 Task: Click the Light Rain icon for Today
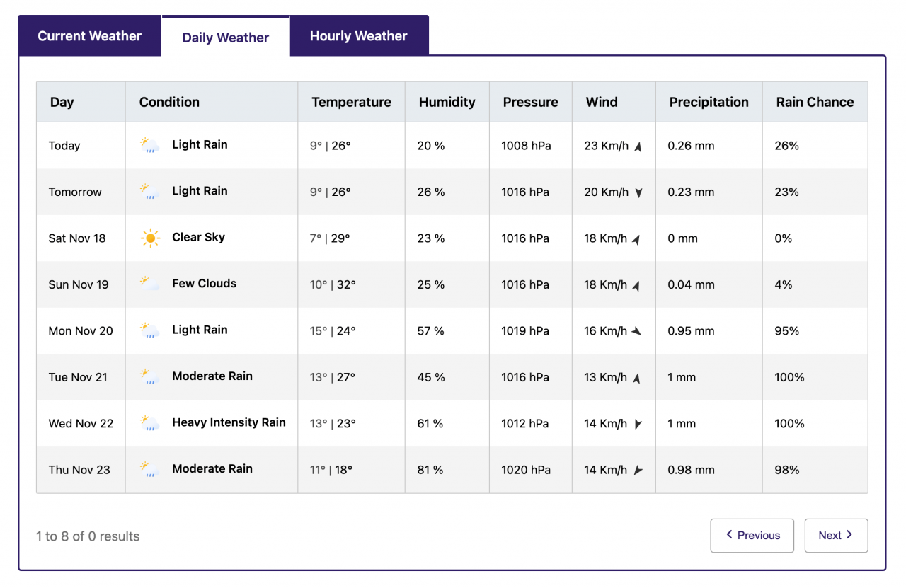149,144
